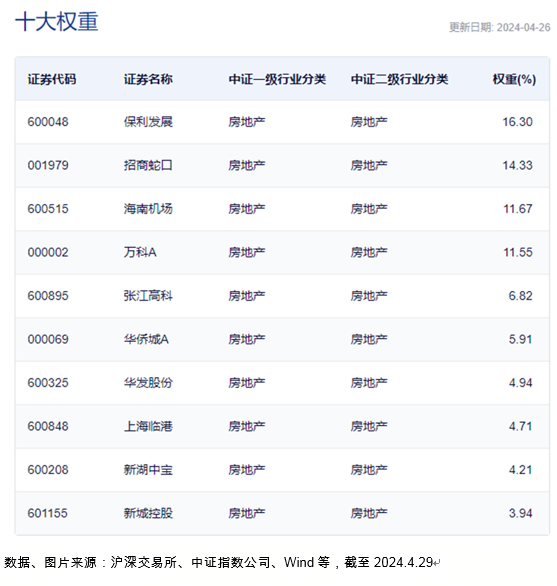This screenshot has width=557, height=586.
Task: Select security code 600208
Action: 48,469
